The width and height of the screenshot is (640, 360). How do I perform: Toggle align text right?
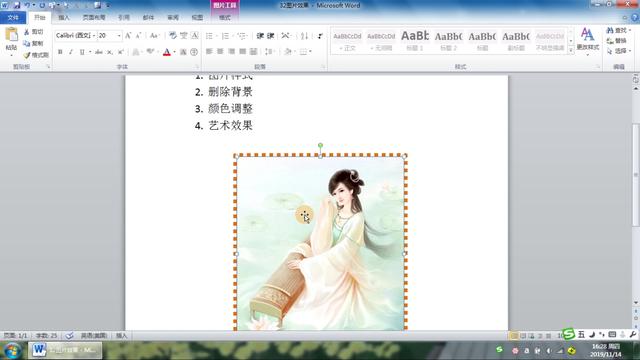click(231, 52)
